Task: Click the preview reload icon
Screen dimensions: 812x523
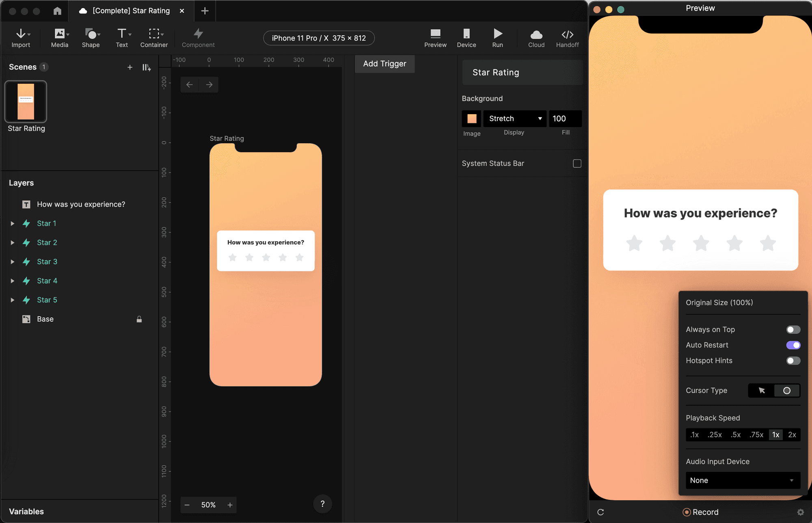Action: (x=600, y=512)
